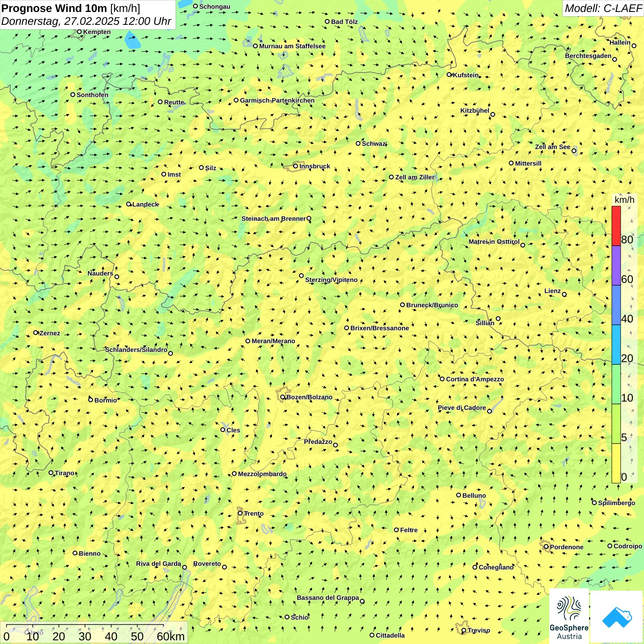
Task: Click the red 80 km/h legend color
Action: point(616,226)
